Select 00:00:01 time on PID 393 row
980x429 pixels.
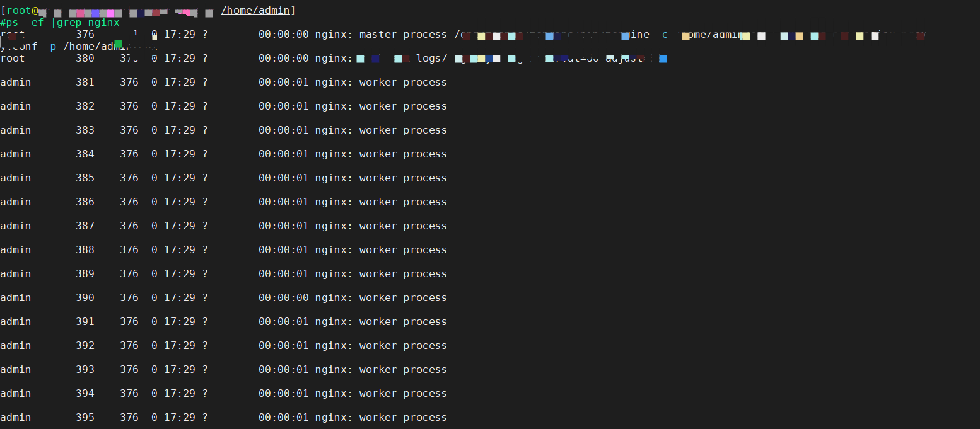[x=283, y=370]
